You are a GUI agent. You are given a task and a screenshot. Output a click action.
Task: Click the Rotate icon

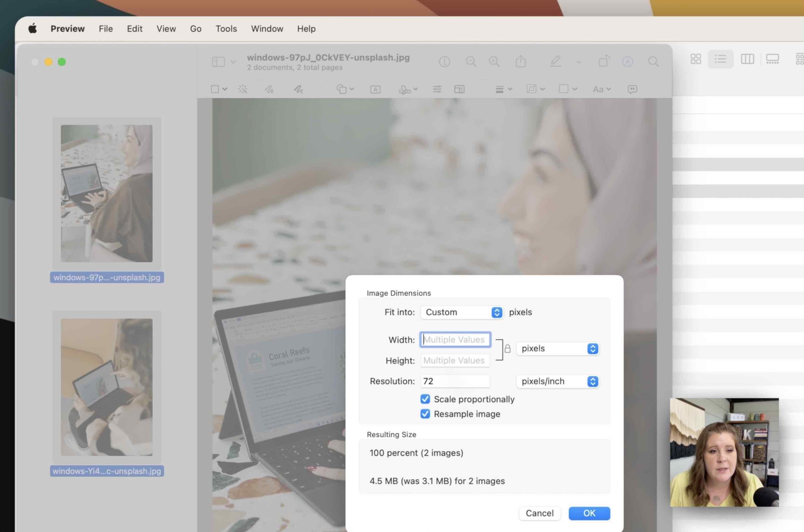pos(604,61)
